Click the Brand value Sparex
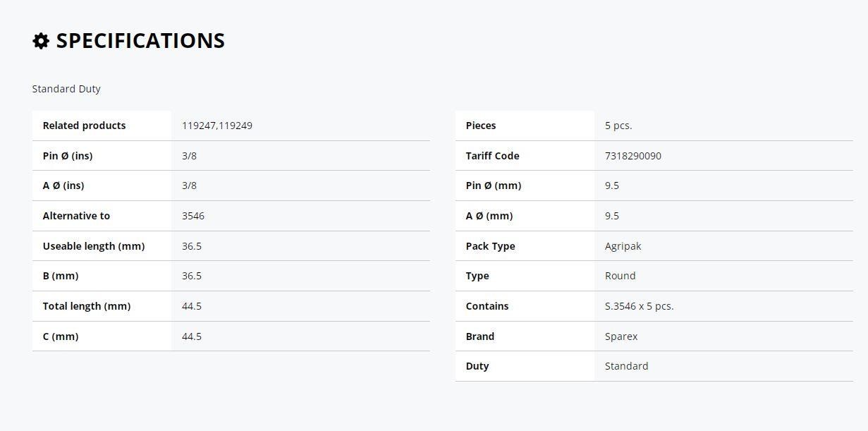This screenshot has height=431, width=868. point(621,336)
